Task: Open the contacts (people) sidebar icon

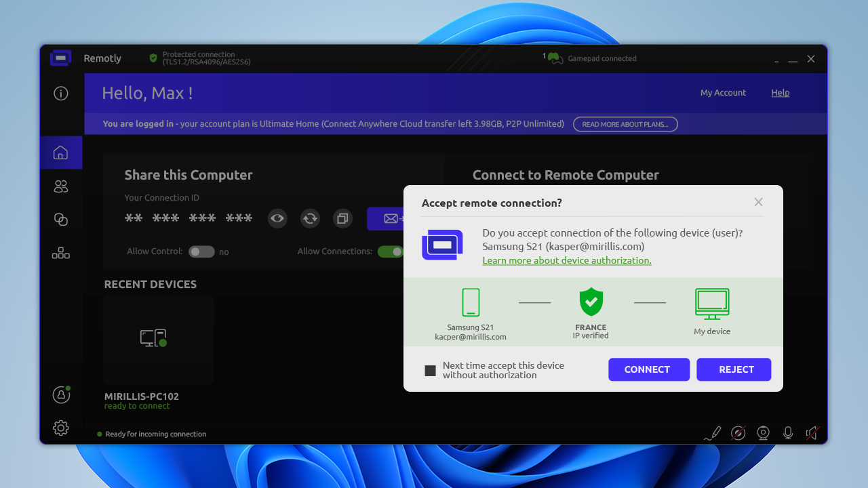Action: [61, 186]
